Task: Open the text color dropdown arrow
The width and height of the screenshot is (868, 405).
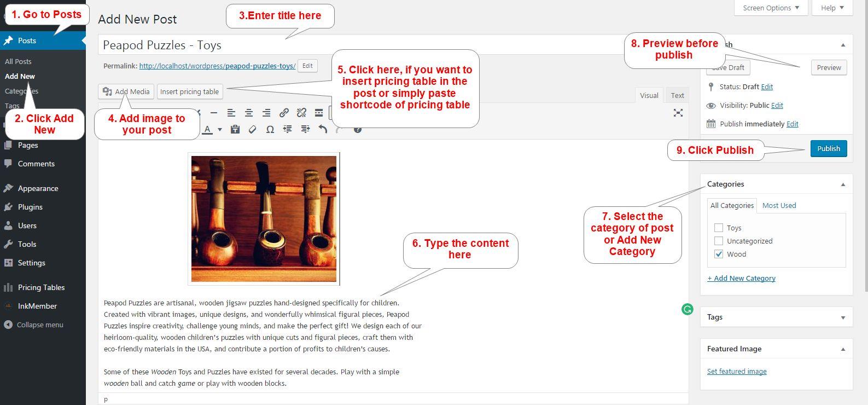Action: click(x=220, y=130)
